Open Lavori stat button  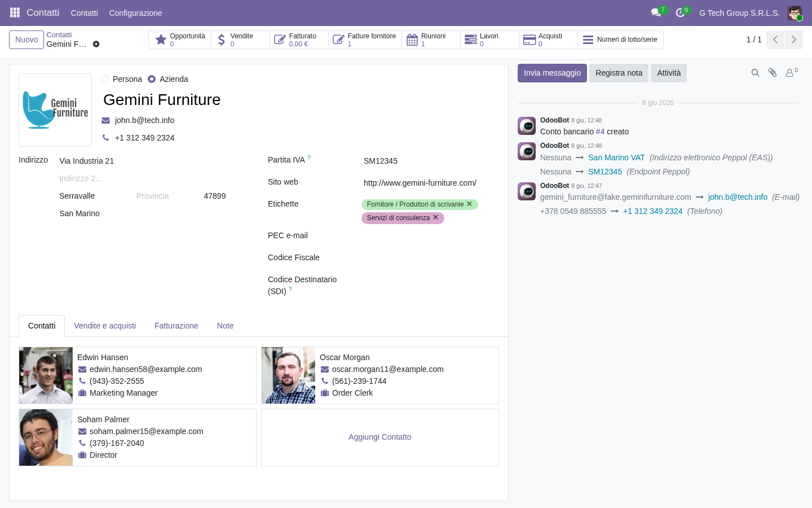pos(489,40)
